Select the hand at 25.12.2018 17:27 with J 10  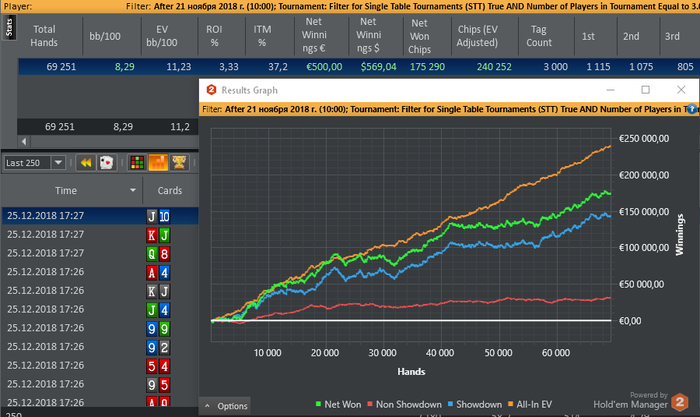pyautogui.click(x=100, y=216)
